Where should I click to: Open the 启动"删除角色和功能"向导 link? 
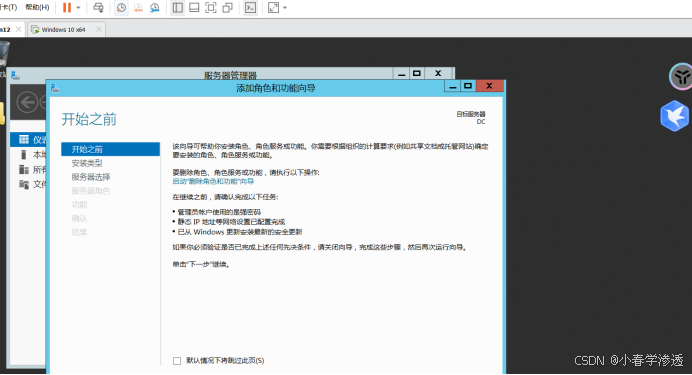click(x=213, y=181)
